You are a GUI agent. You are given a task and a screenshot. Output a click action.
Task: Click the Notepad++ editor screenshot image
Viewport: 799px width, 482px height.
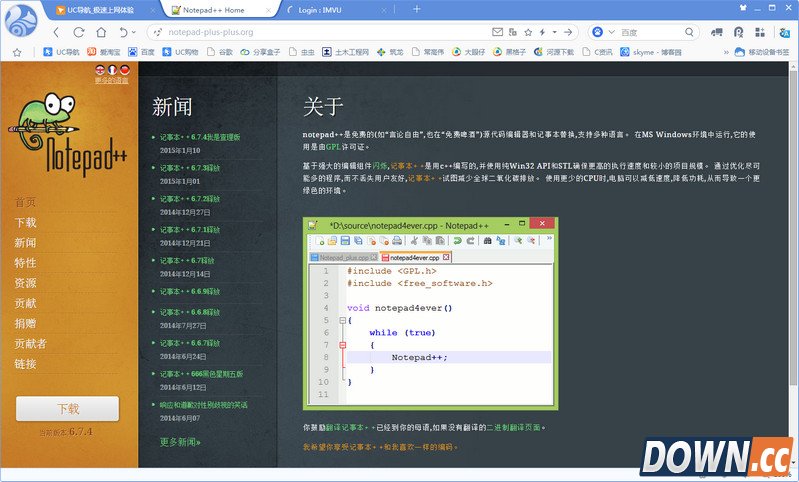pos(430,313)
